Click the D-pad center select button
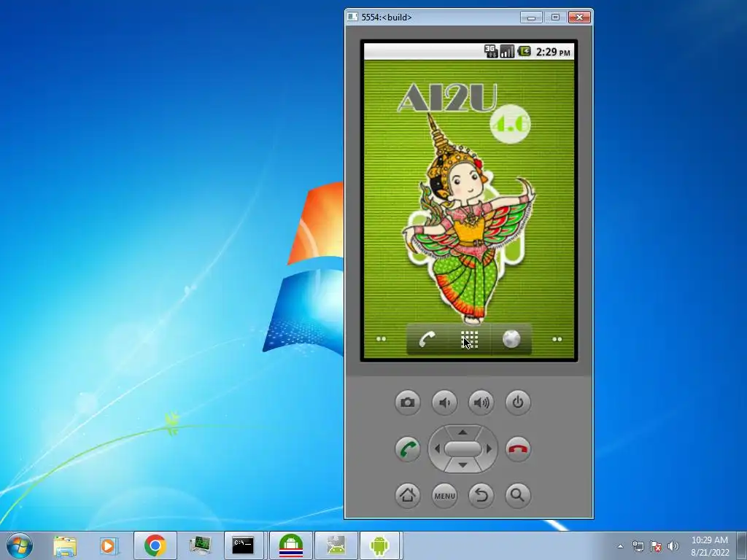This screenshot has height=560, width=747. [462, 448]
